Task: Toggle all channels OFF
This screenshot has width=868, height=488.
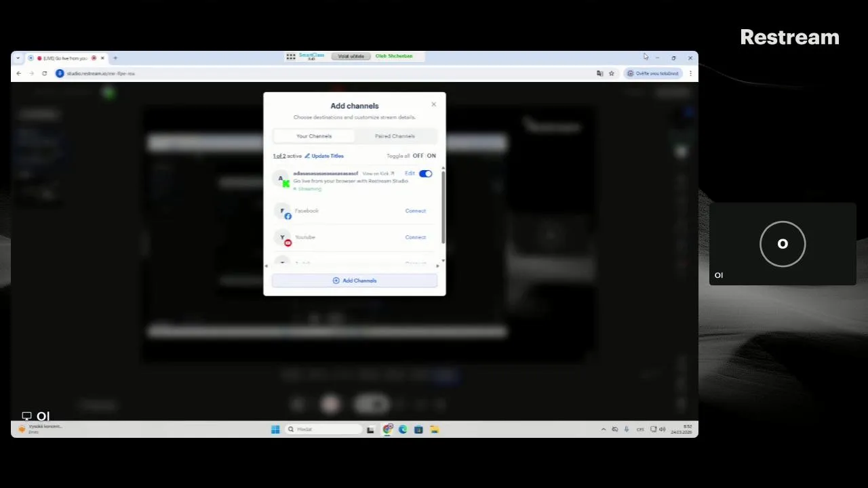Action: [418, 156]
